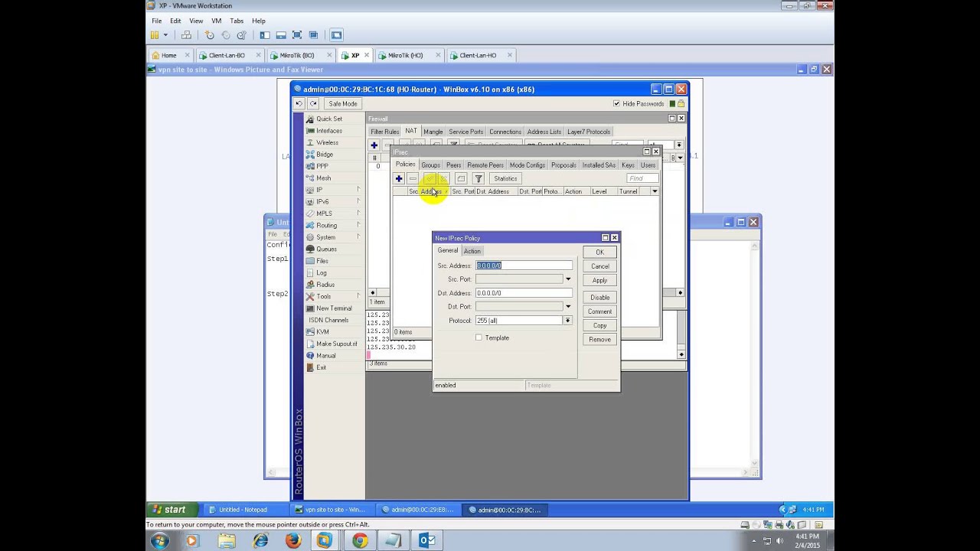Click Disable in New IPsec Policy
Screen dimensions: 980x551
(x=599, y=298)
